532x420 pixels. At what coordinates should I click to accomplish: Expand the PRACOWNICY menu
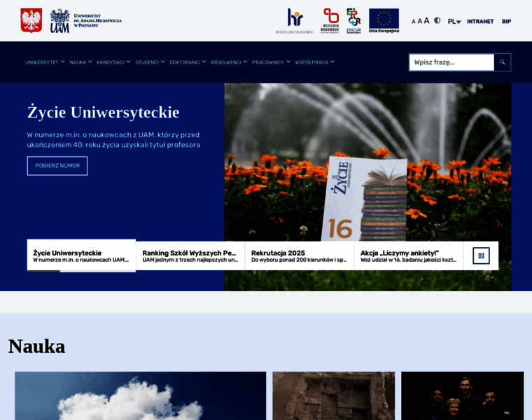point(271,62)
